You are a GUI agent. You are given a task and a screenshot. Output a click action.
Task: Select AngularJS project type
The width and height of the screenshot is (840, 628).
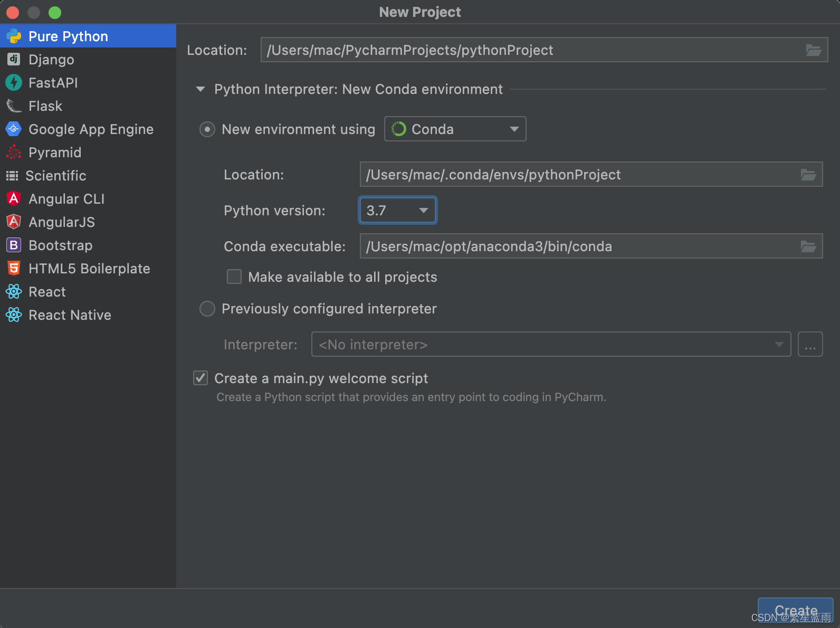click(88, 222)
